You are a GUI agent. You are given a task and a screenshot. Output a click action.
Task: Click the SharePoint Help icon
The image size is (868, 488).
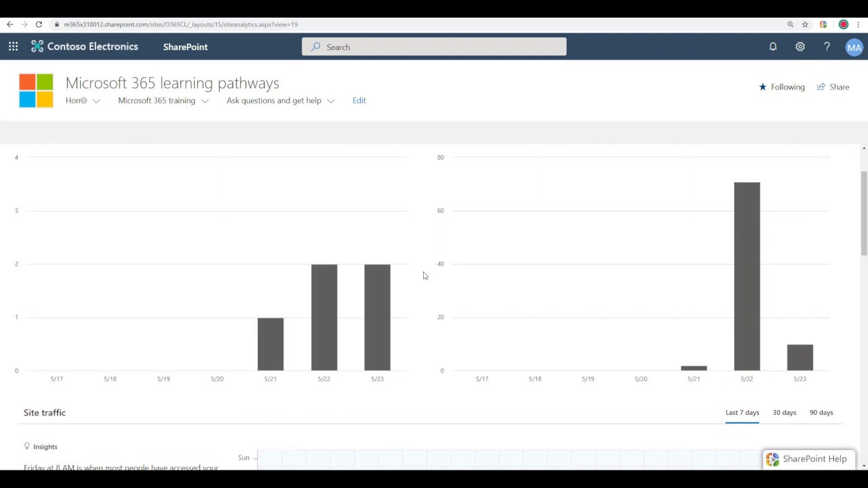point(772,459)
